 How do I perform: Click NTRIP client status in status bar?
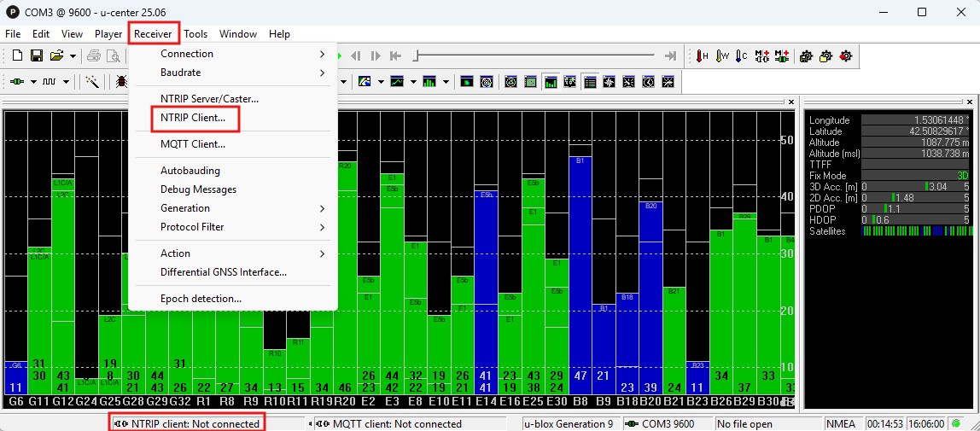[187, 423]
